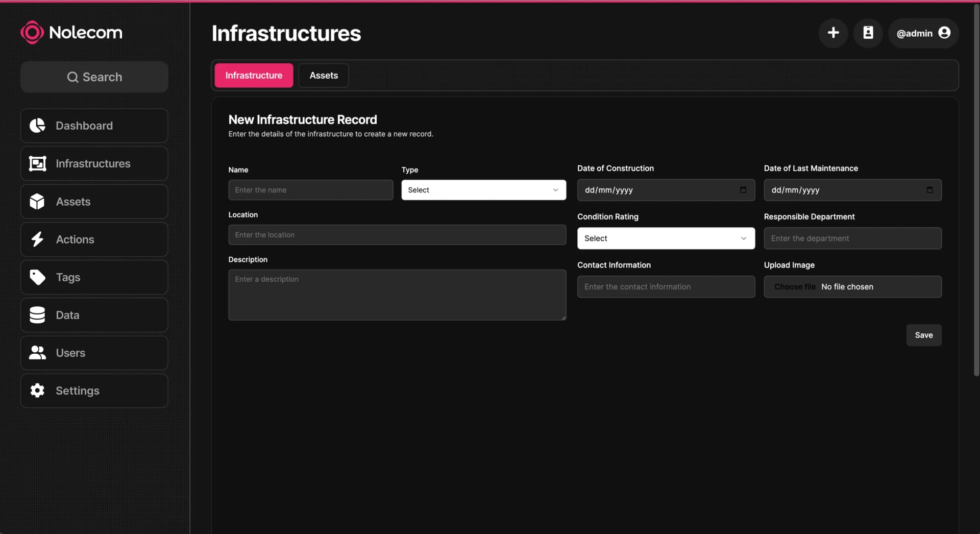Open calendar picker for Date of Construction
980x534 pixels.
pyautogui.click(x=743, y=190)
